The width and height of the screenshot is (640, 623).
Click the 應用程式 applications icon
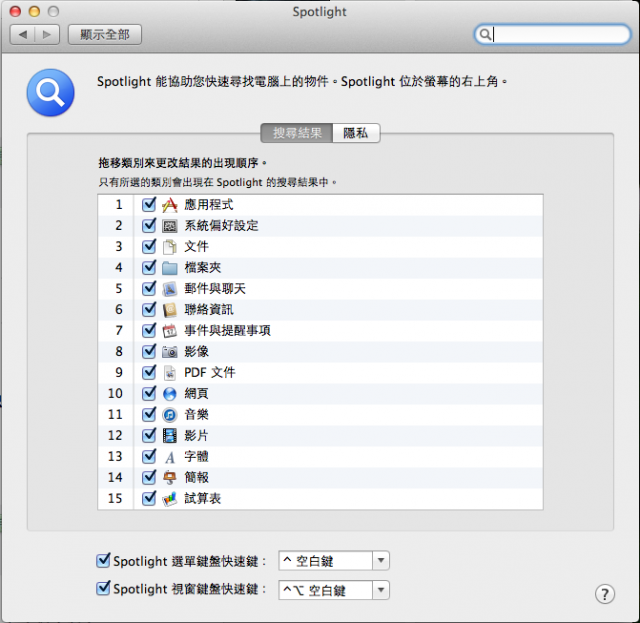pos(170,205)
